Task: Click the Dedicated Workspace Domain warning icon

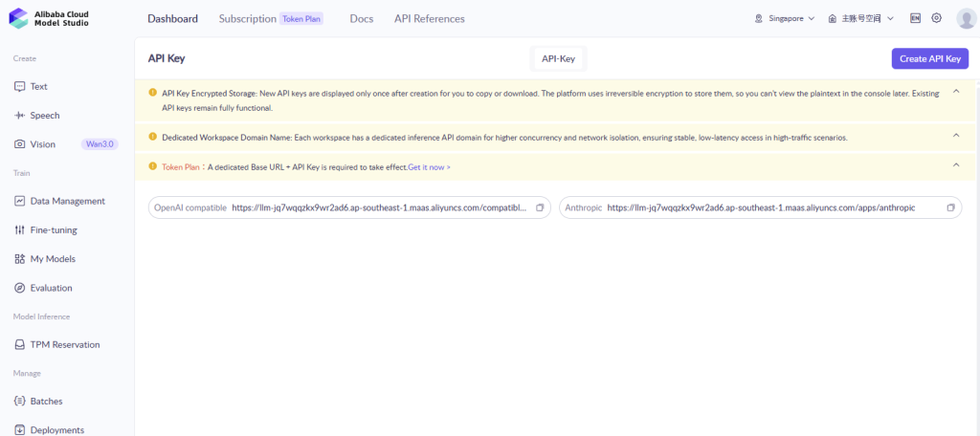Action: click(x=152, y=136)
